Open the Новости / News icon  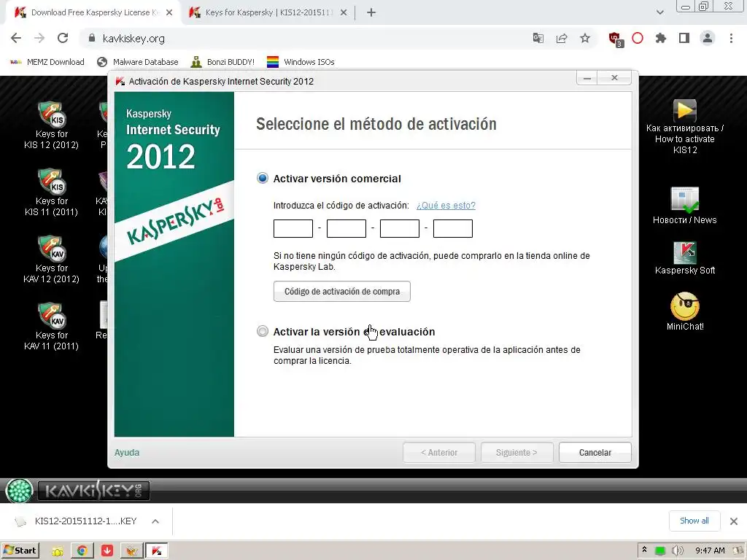684,206
